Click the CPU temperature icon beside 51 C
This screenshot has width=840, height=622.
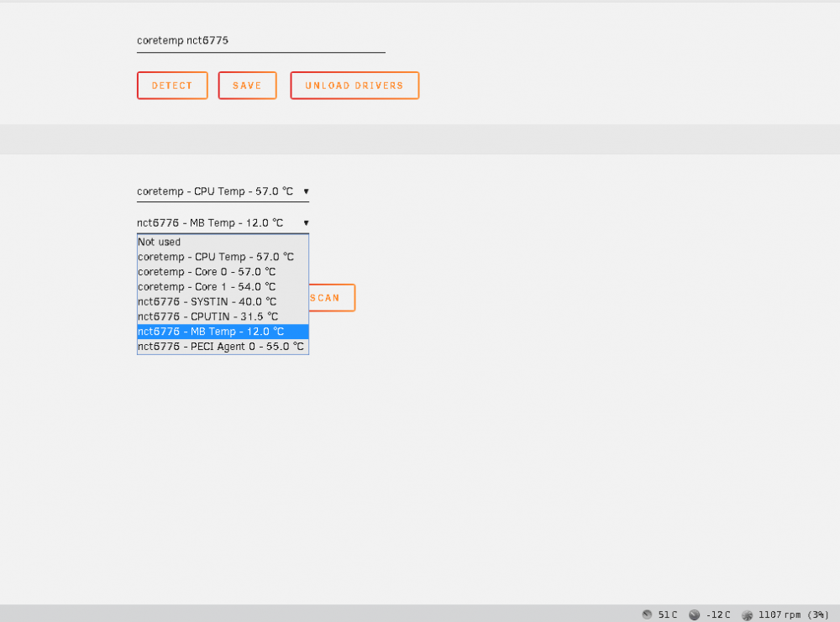coord(647,614)
